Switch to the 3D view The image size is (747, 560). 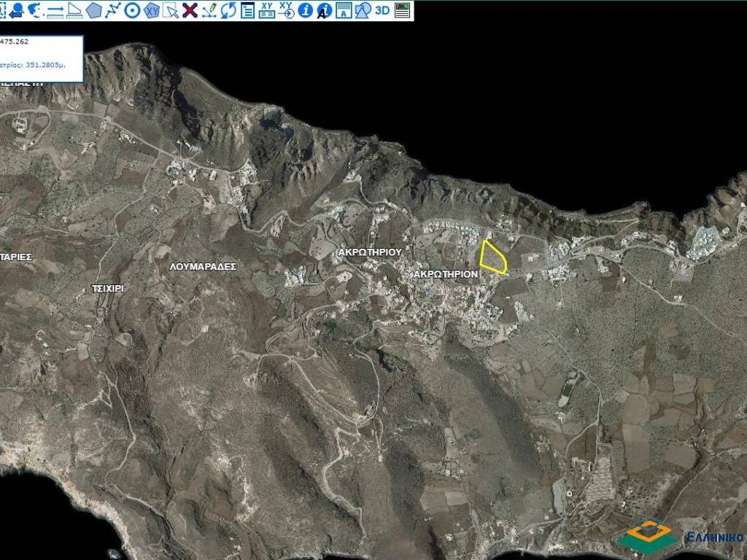point(382,10)
